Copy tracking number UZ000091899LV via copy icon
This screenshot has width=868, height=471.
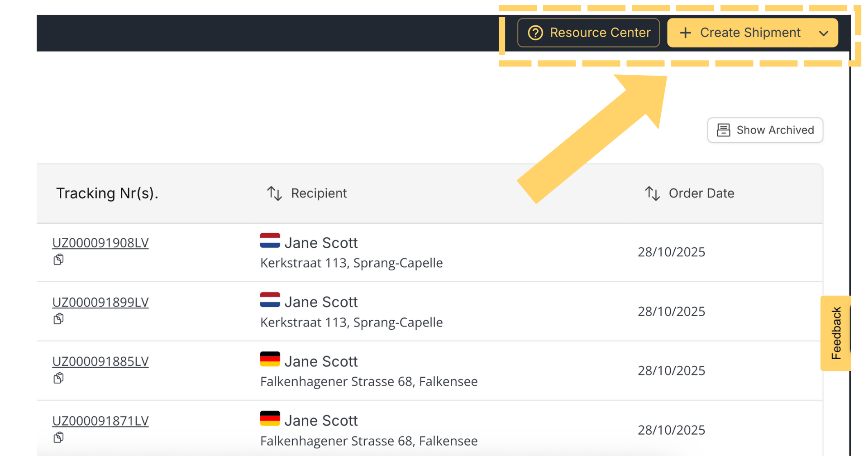58,319
